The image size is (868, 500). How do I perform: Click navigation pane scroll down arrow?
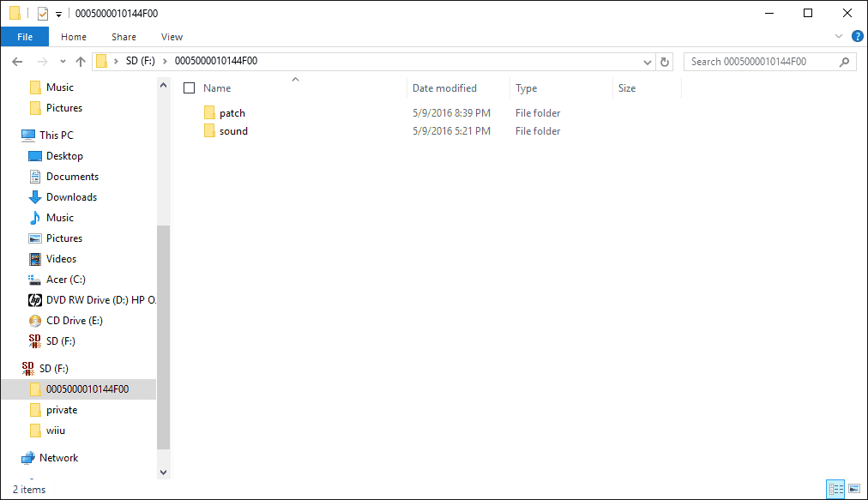(x=163, y=473)
